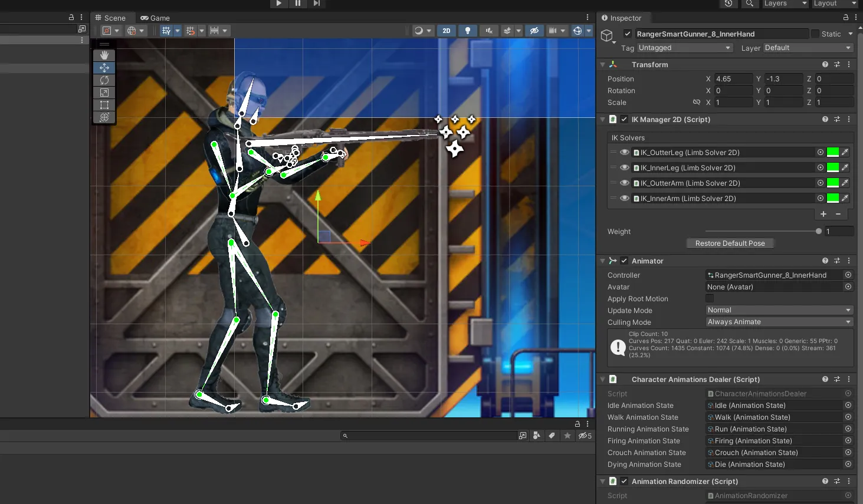Toggle 2D scene view mode
Image resolution: width=863 pixels, height=504 pixels.
tap(447, 31)
